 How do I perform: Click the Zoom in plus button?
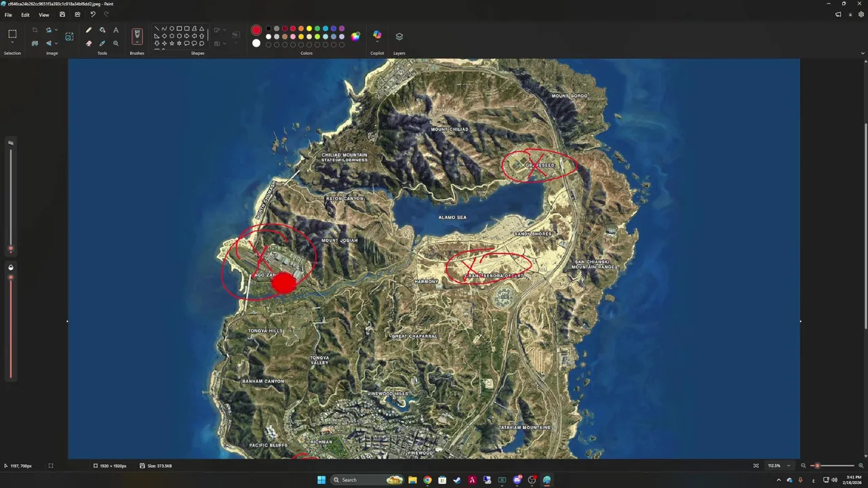[x=861, y=466]
